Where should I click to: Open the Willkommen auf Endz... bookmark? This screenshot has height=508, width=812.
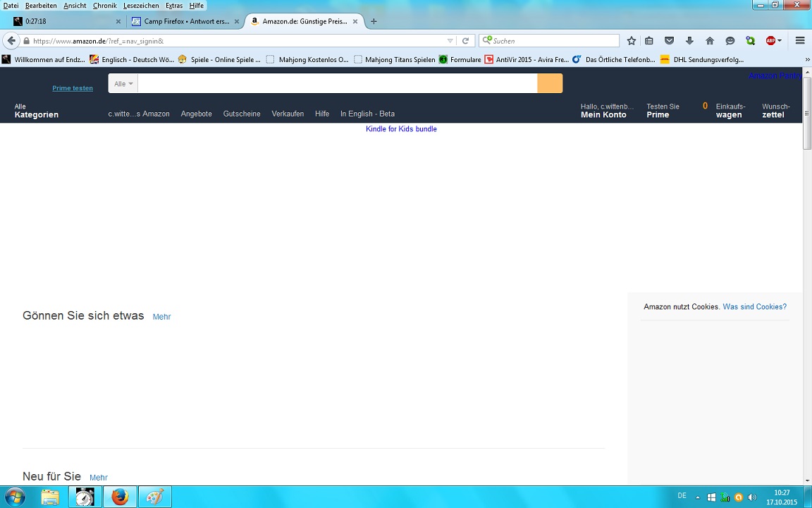[x=44, y=59]
